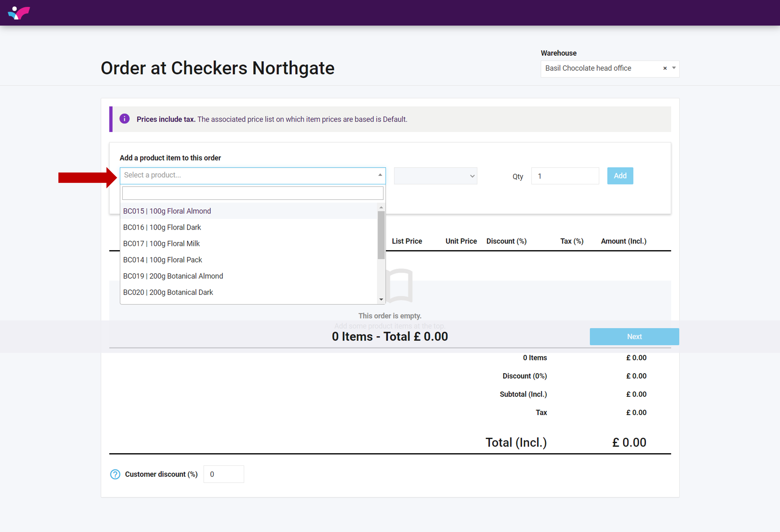Open the empty variant dropdown beside product

tap(435, 176)
